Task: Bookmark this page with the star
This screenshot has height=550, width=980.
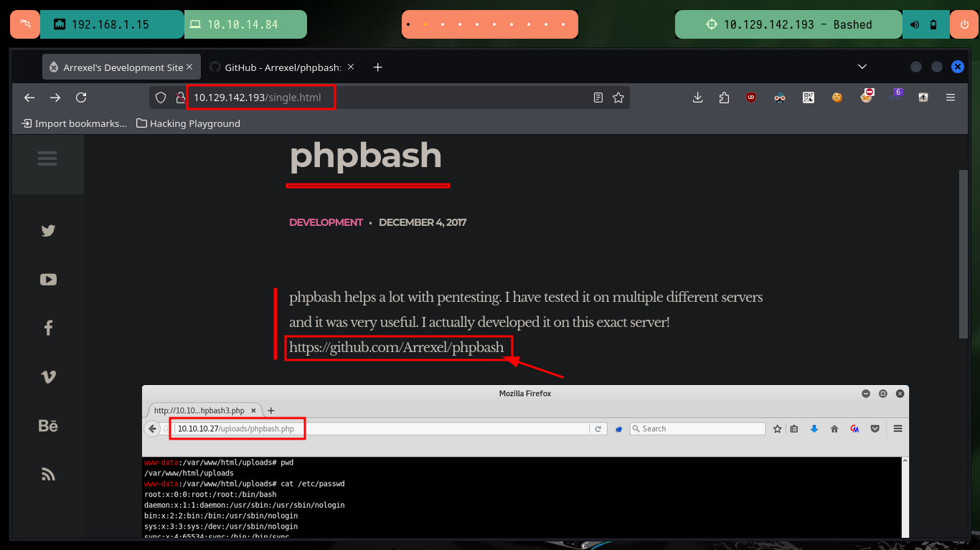Action: [x=618, y=98]
